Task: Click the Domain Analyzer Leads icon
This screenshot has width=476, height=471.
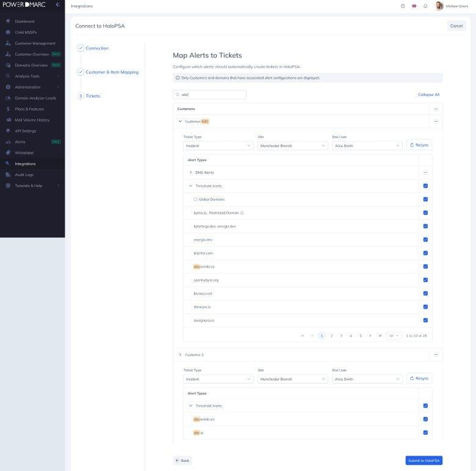Action: click(8, 98)
